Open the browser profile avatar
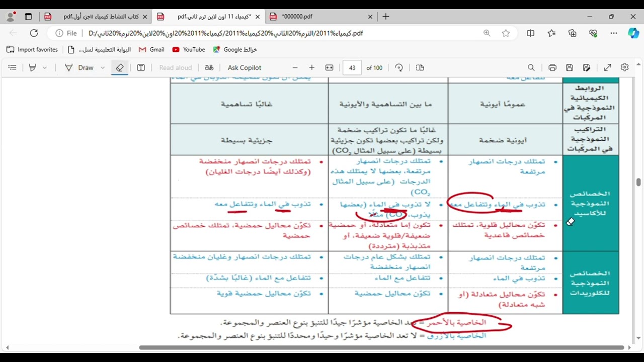The height and width of the screenshot is (362, 644). [11, 17]
